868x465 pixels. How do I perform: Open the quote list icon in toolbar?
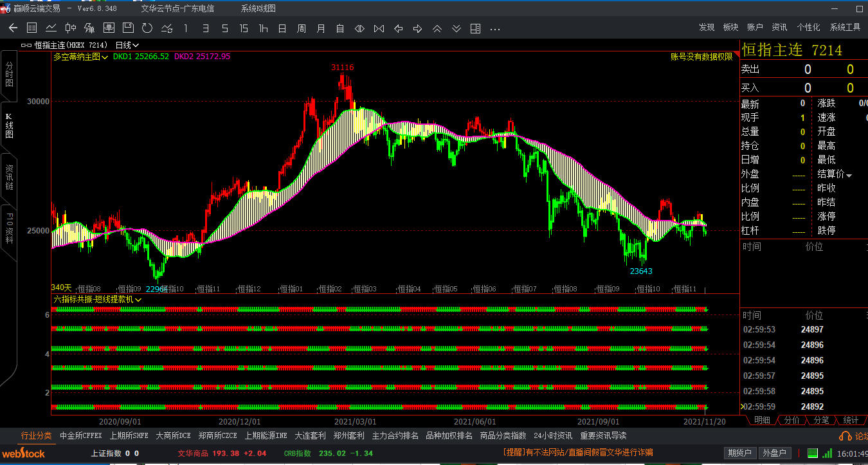coord(32,28)
